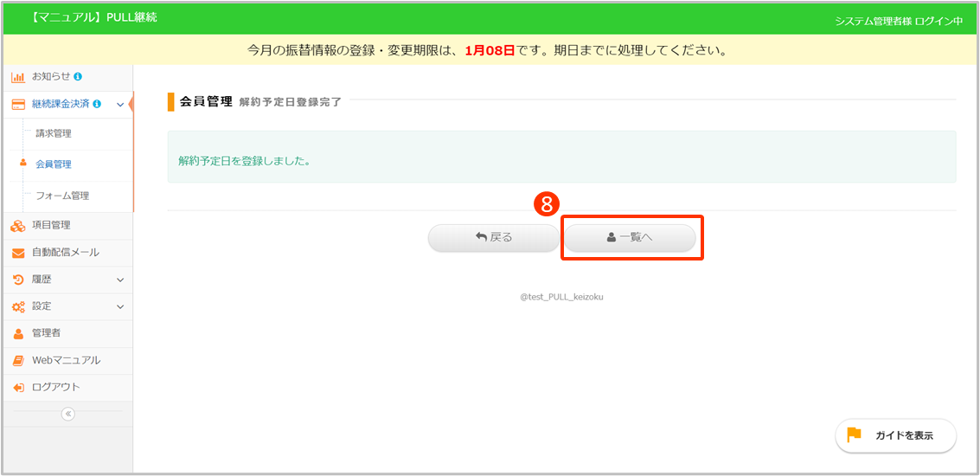
Task: Click the 項目管理 cubes icon
Action: [17, 226]
